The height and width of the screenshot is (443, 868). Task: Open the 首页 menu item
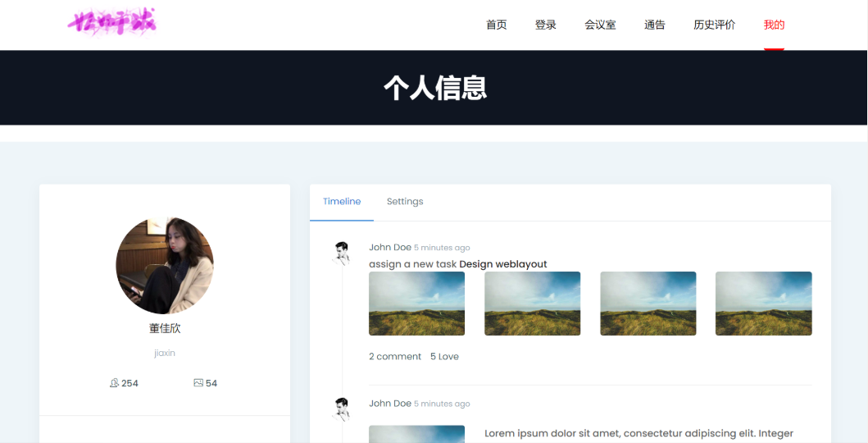tap(497, 25)
